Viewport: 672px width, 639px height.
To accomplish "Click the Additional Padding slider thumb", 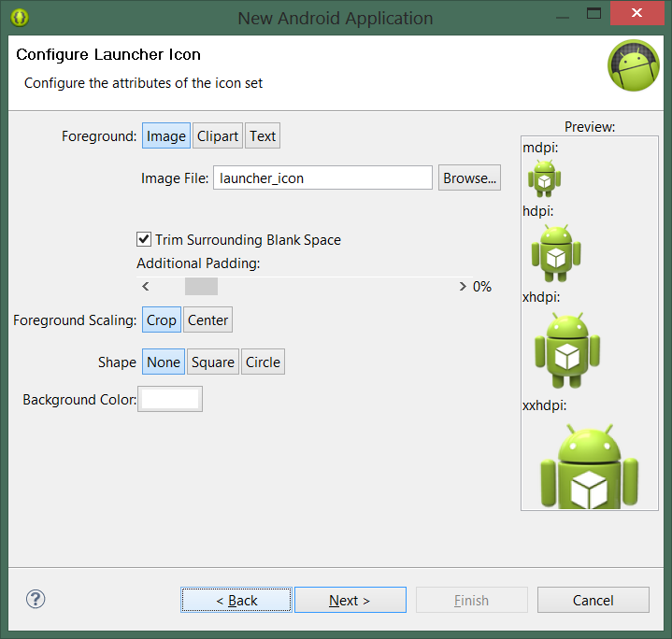I will 202,286.
